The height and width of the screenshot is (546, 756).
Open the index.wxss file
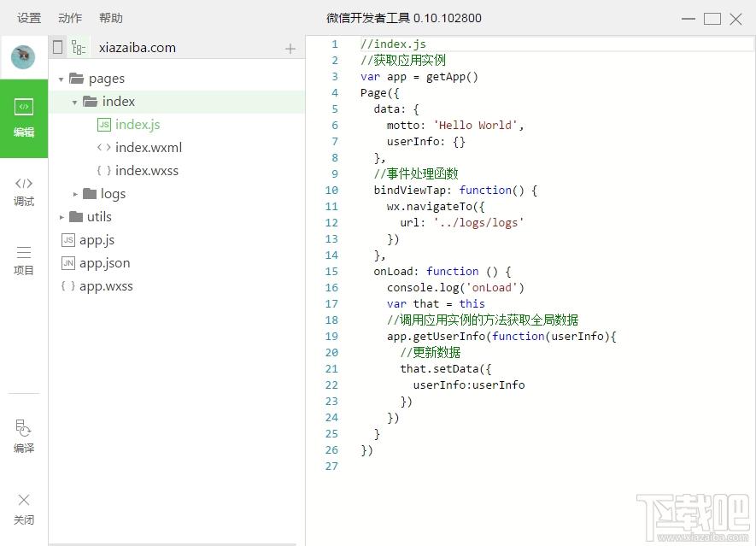(147, 171)
